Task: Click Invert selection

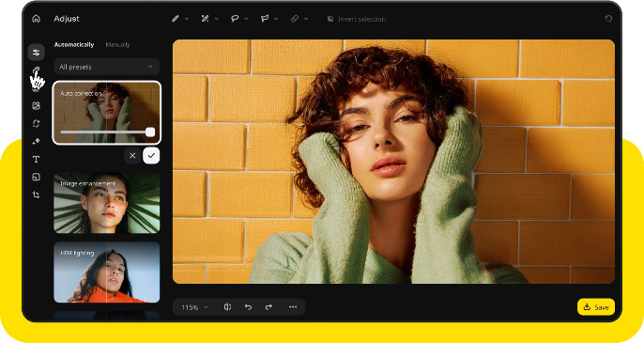Action: [x=357, y=19]
